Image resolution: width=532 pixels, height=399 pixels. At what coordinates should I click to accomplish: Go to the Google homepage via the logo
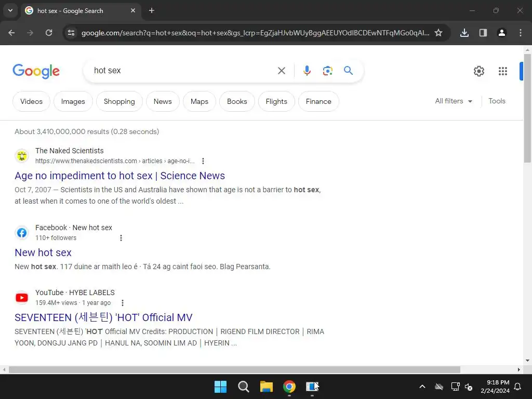(36, 71)
